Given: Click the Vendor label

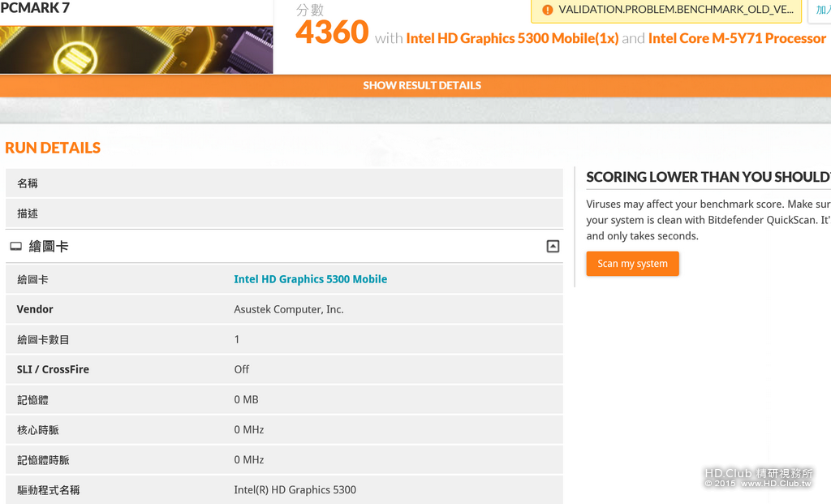Looking at the screenshot, I should pyautogui.click(x=35, y=309).
